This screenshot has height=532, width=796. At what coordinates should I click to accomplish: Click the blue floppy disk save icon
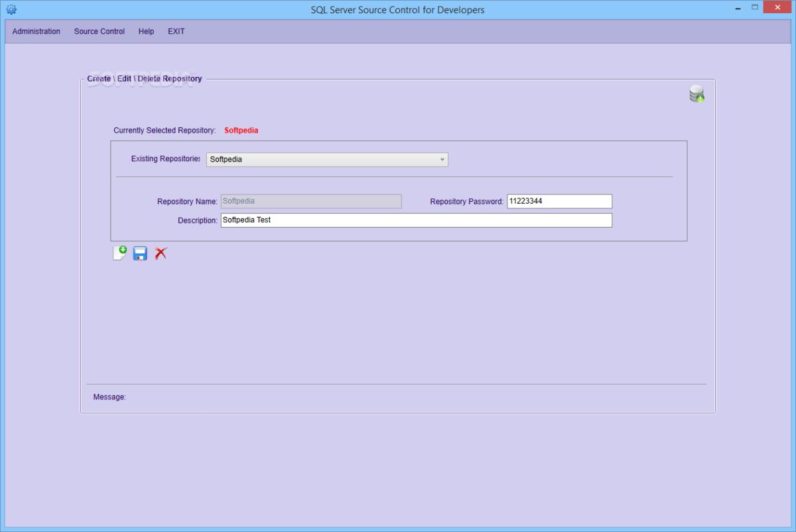click(140, 253)
